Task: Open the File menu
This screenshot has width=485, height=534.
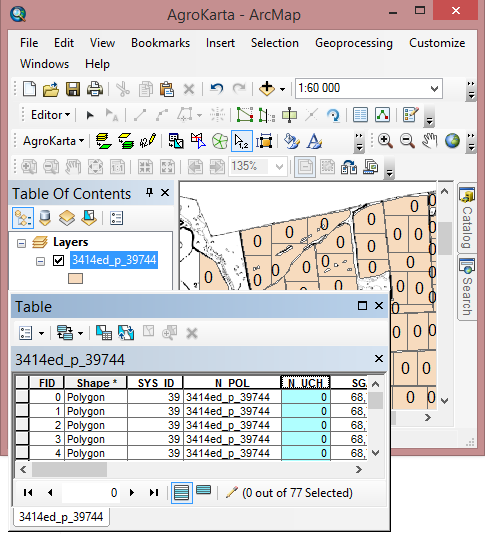Action: click(x=29, y=43)
